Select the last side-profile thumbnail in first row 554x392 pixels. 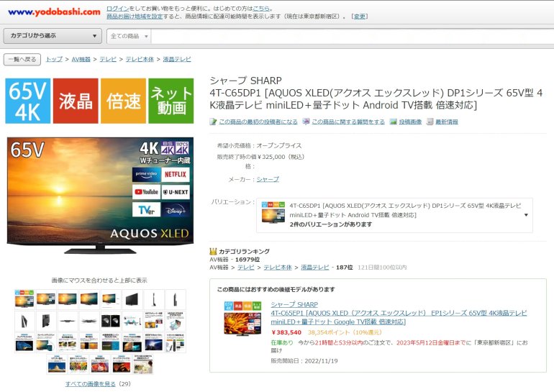(x=176, y=299)
